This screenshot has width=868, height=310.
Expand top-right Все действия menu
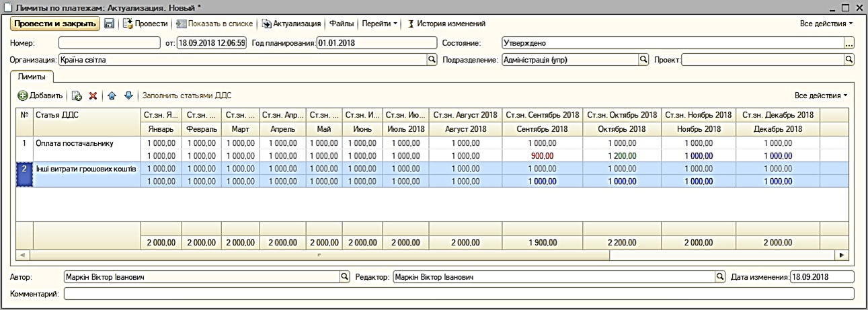coord(826,24)
